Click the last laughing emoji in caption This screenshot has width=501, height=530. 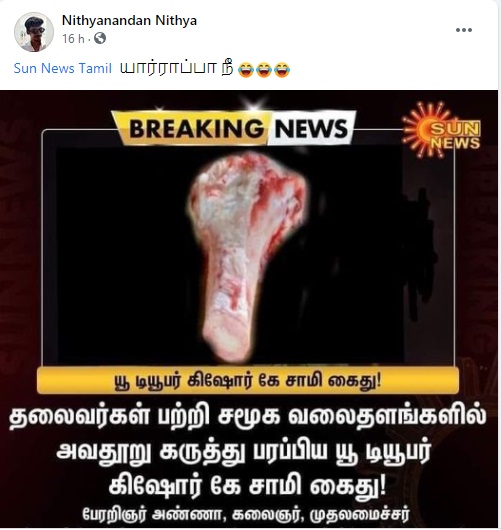(282, 70)
